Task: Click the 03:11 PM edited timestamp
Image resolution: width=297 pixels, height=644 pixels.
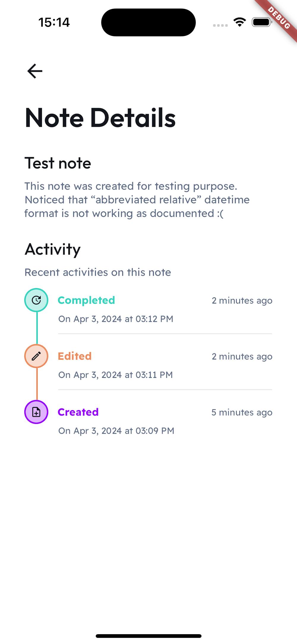Action: [115, 375]
